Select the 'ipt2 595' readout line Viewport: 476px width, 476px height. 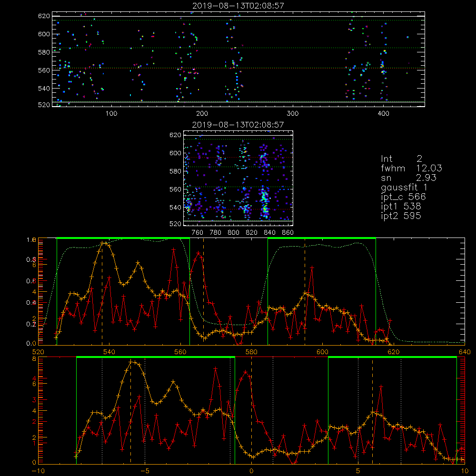tap(401, 216)
